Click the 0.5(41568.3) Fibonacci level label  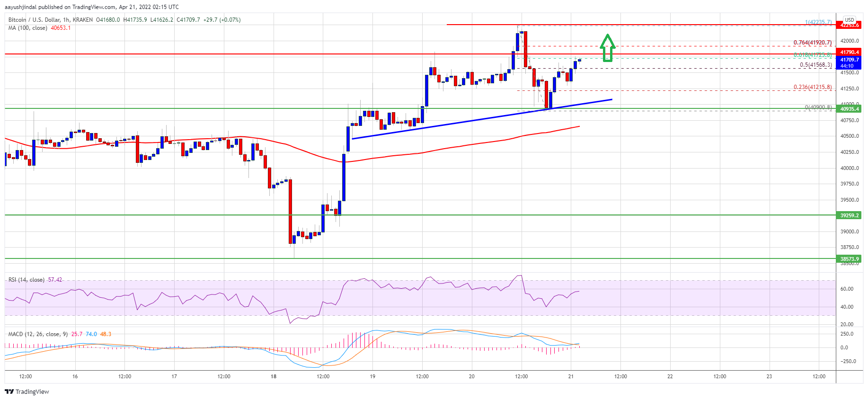(x=815, y=65)
